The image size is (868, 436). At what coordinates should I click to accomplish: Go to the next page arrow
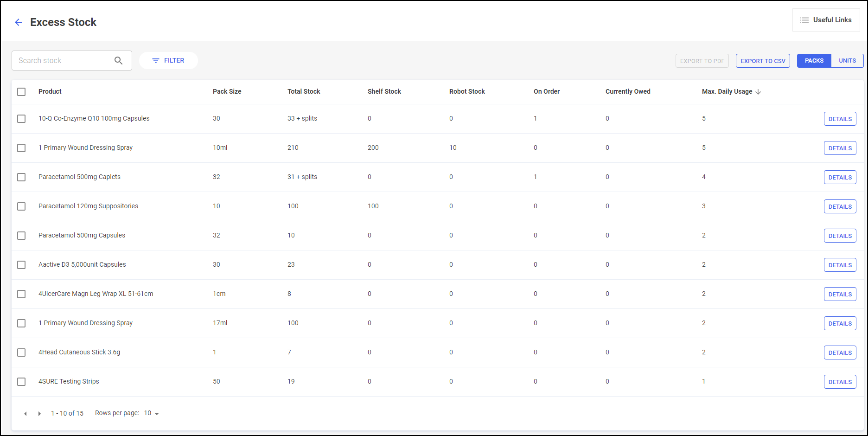[x=39, y=413]
